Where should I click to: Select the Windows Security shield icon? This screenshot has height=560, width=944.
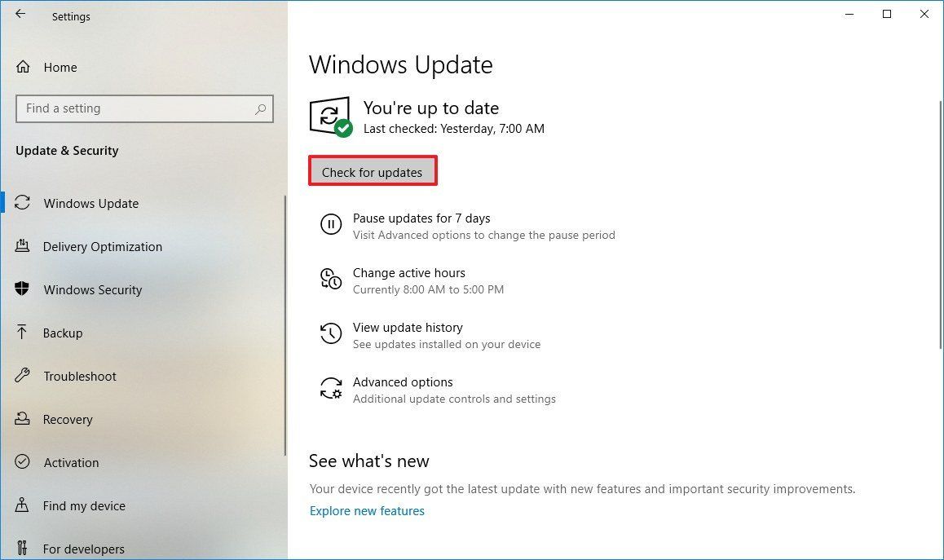(22, 289)
